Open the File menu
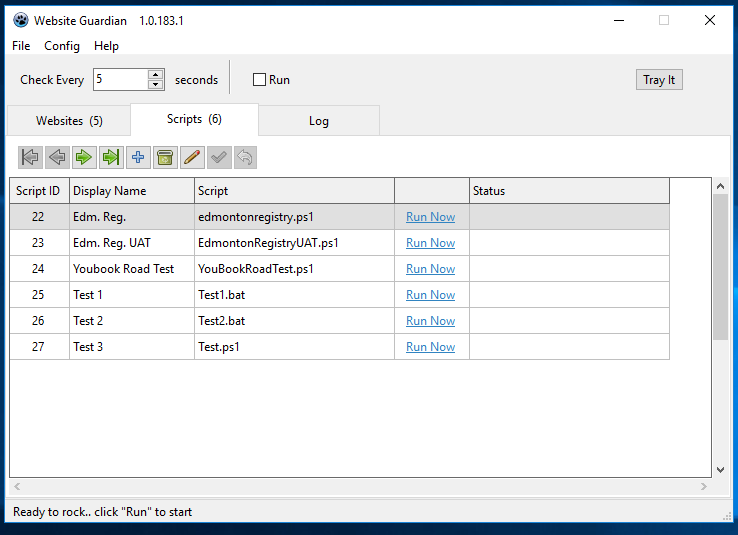Screen dimensions: 738x535 (x=21, y=46)
